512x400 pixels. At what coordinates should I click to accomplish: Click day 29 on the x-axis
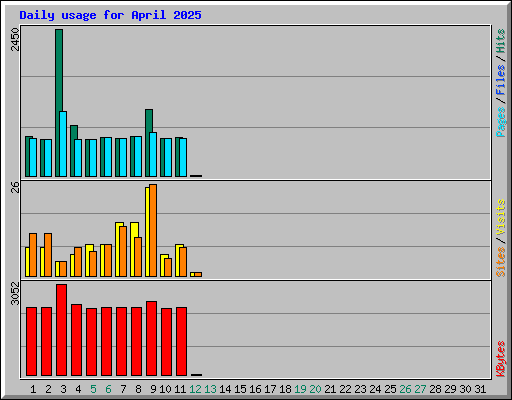click(450, 389)
